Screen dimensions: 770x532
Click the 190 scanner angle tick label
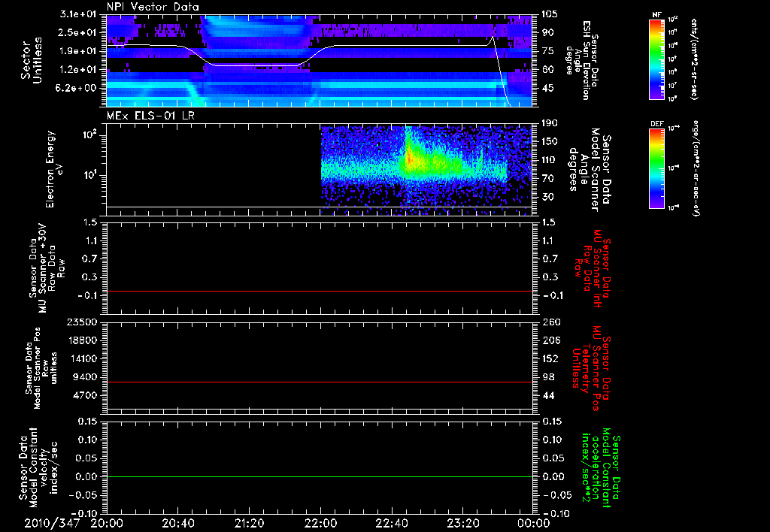(x=550, y=123)
